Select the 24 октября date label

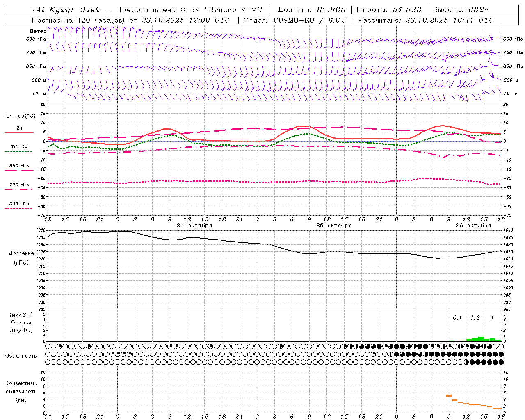(194, 226)
